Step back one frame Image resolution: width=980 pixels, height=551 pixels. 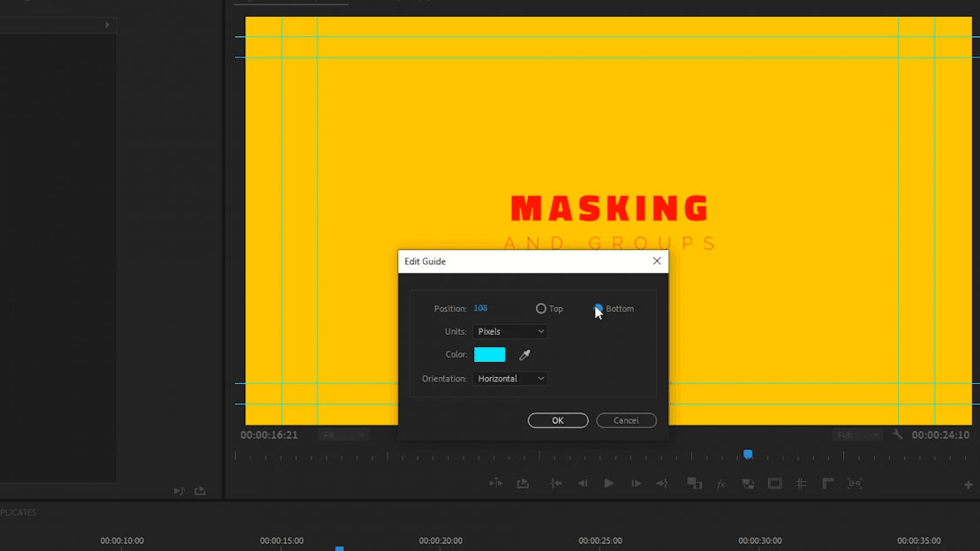583,484
